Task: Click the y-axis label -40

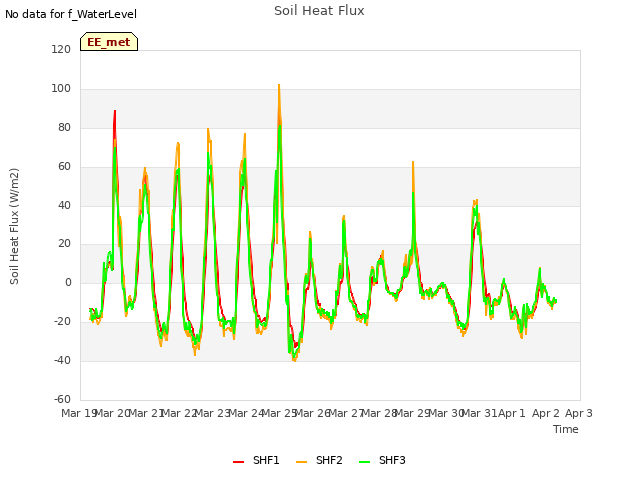Action: pyautogui.click(x=62, y=360)
